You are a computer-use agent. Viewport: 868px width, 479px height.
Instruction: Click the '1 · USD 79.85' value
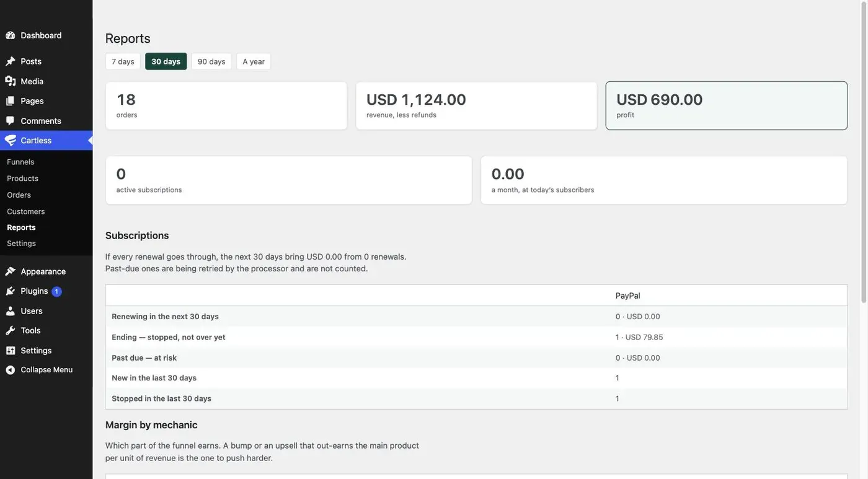point(639,337)
